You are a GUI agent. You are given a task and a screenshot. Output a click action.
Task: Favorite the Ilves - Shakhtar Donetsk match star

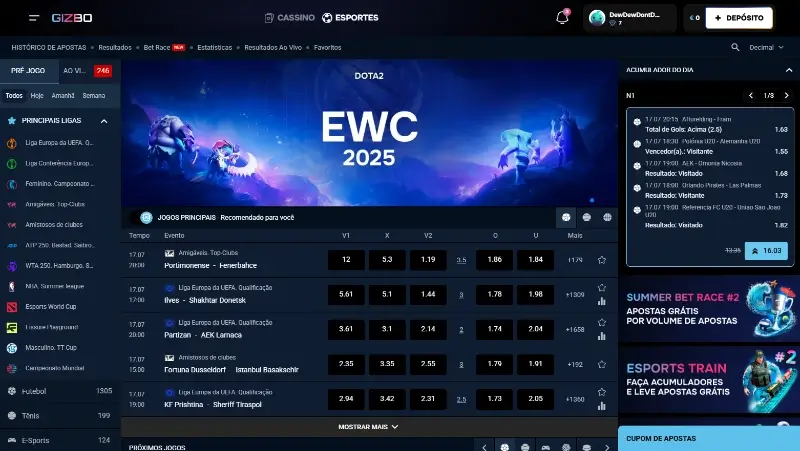pos(602,288)
